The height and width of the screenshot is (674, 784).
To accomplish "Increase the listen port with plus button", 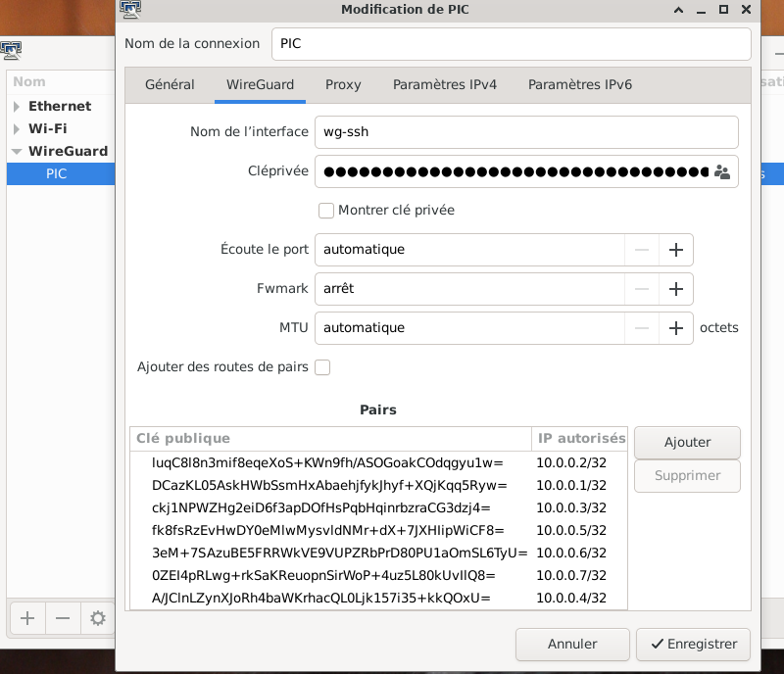I will click(x=675, y=250).
